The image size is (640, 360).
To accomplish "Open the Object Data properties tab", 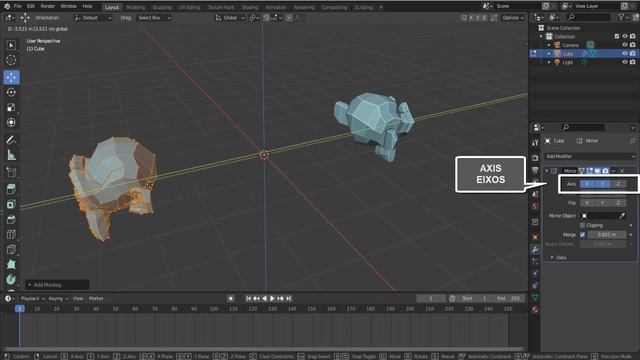I will [535, 298].
